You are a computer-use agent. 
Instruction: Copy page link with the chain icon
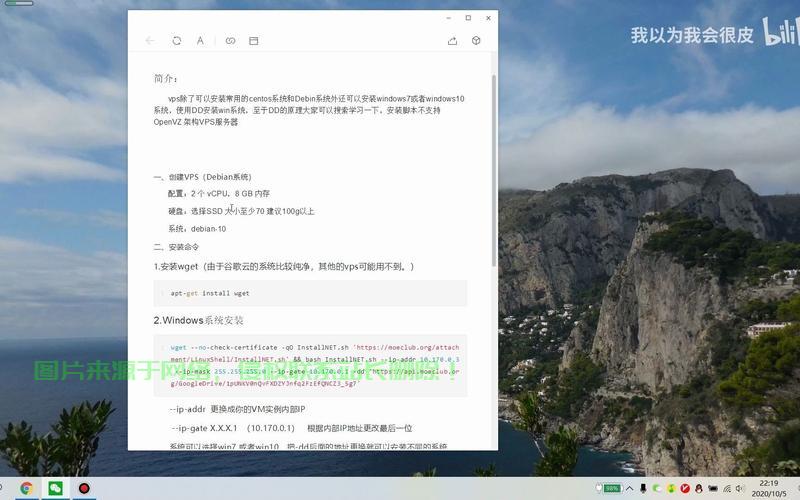click(x=231, y=41)
